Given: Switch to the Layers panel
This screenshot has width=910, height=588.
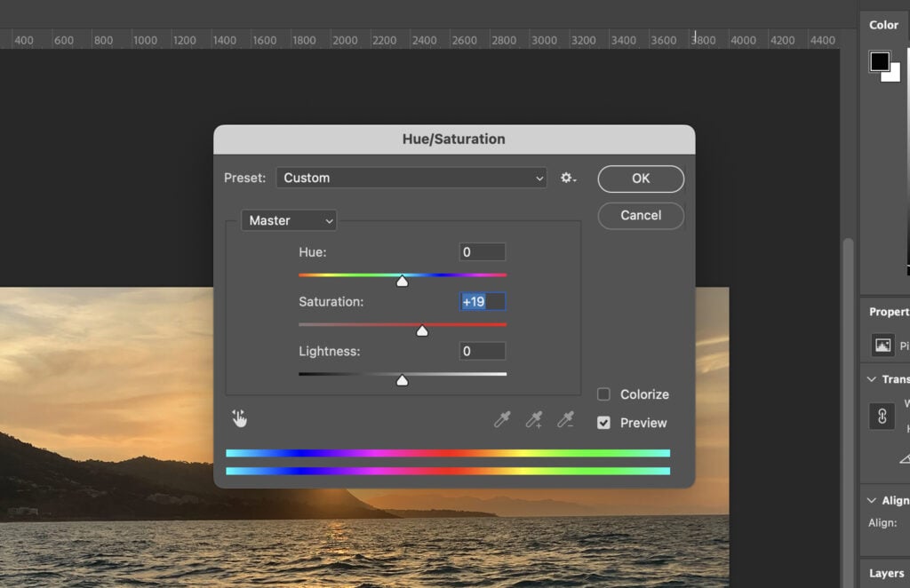Looking at the screenshot, I should [885, 573].
